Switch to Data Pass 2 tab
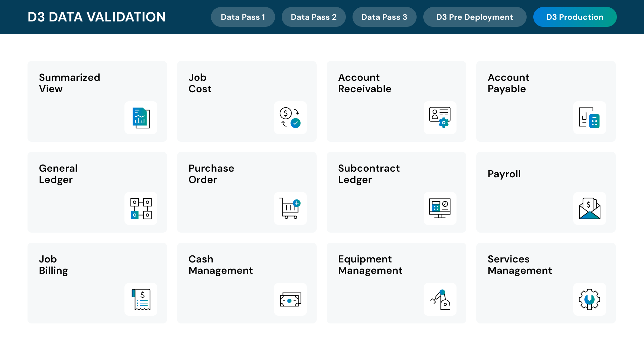 [314, 17]
